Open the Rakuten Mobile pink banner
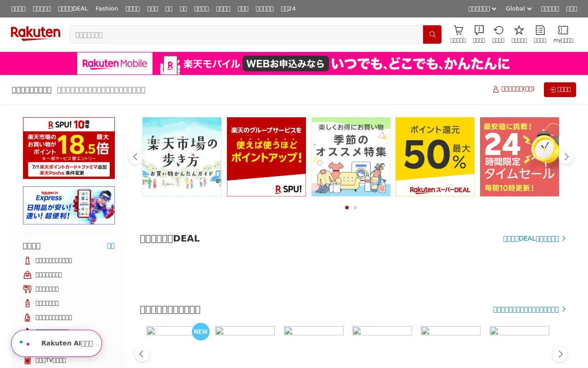The width and height of the screenshot is (588, 368). pyautogui.click(x=294, y=63)
